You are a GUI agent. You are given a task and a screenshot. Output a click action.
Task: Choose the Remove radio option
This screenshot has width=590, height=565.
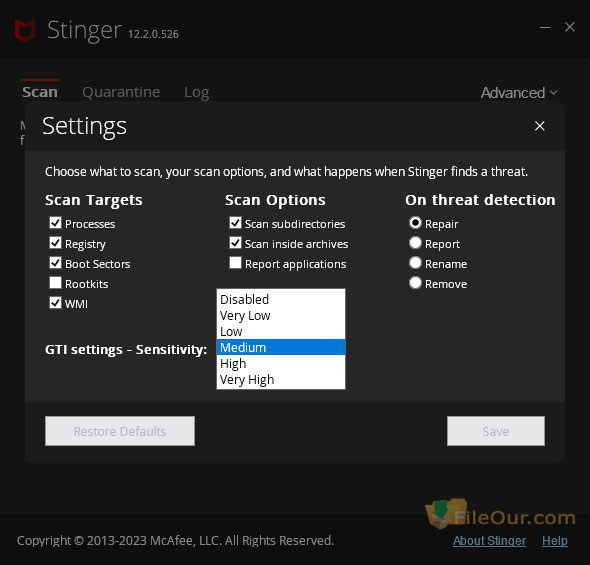click(415, 282)
